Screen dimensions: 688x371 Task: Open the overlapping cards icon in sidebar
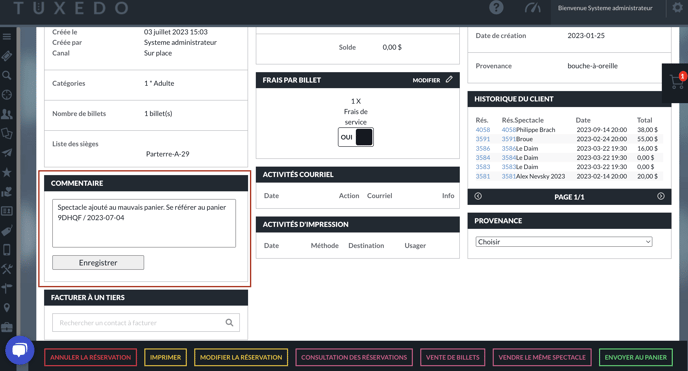point(7,133)
